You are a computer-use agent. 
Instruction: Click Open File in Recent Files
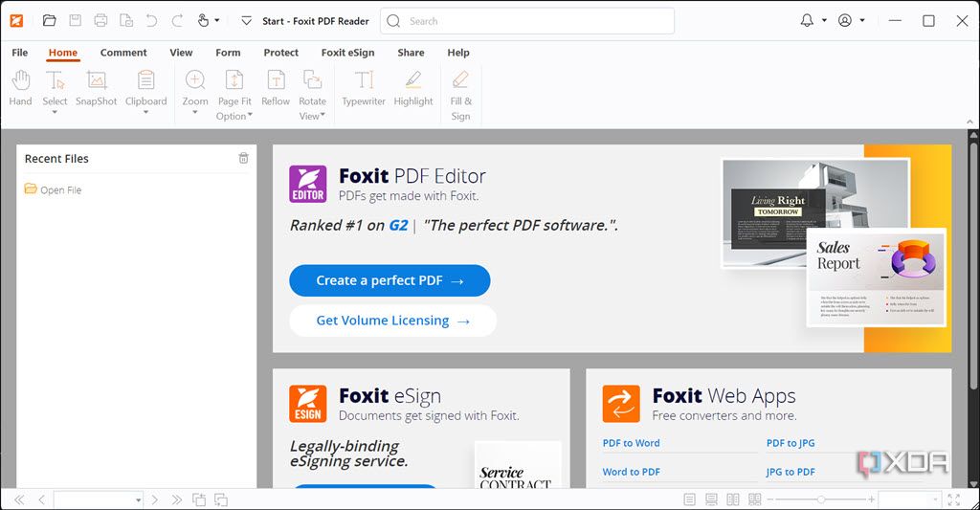(54, 189)
